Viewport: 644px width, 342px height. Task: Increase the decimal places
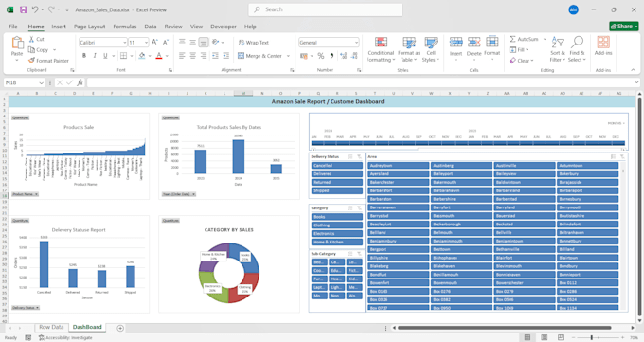coord(344,56)
